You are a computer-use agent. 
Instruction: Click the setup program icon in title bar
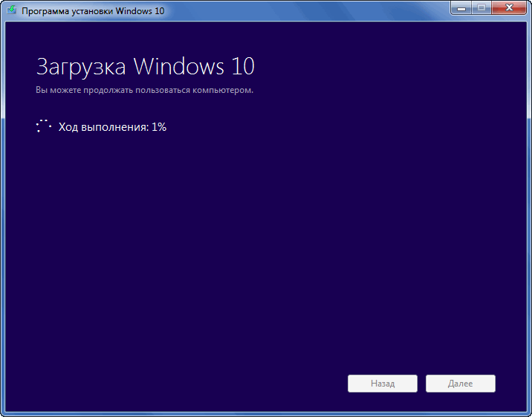coord(12,10)
